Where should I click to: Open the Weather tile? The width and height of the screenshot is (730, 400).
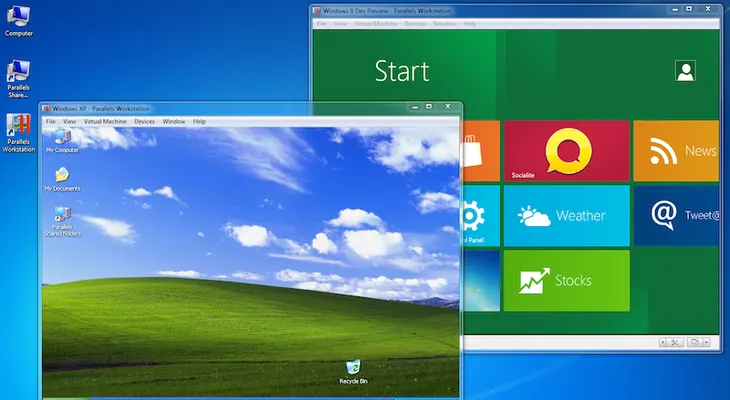(567, 216)
